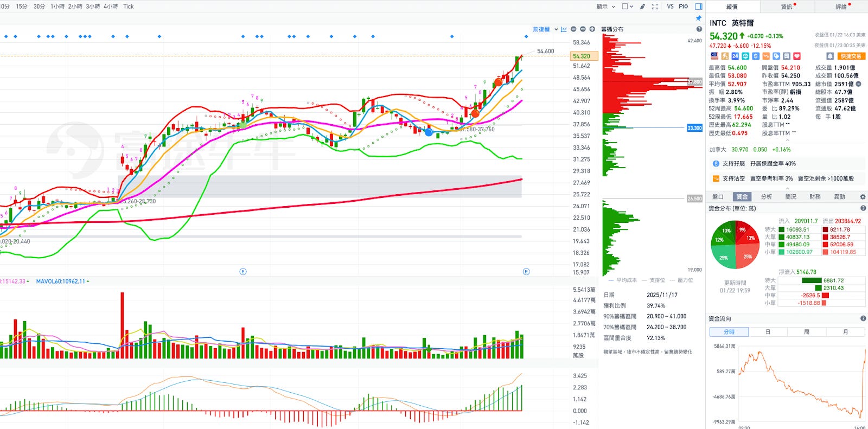868x429 pixels.
Task: Switch to the 15分 timeframe
Action: [x=22, y=7]
